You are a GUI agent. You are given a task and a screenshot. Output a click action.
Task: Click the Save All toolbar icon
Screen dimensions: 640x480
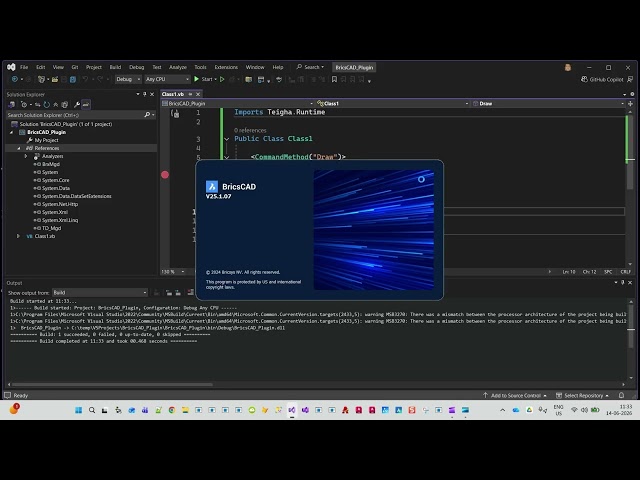(73, 79)
